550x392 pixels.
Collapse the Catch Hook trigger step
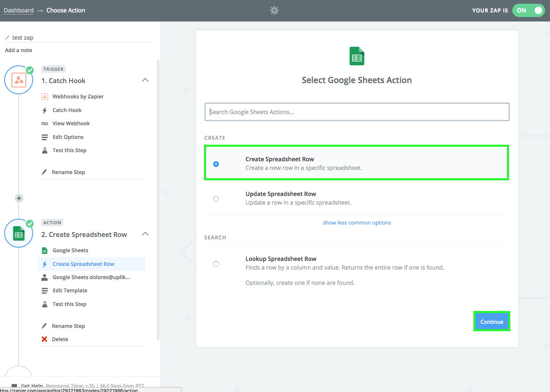[x=145, y=80]
